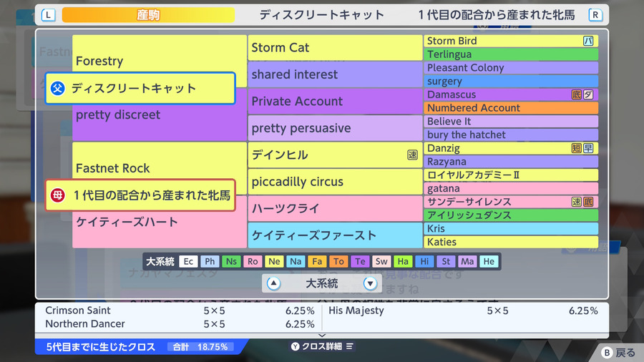Click the R shoulder button icon

click(x=595, y=15)
